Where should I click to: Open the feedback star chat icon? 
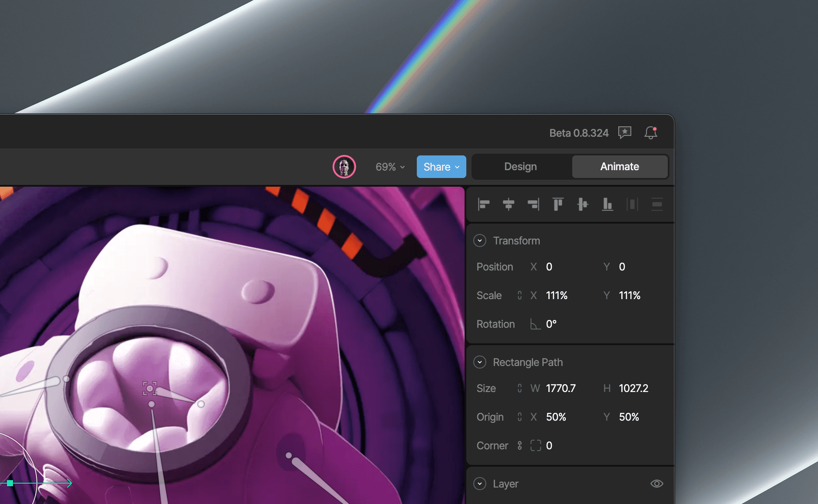pos(624,132)
